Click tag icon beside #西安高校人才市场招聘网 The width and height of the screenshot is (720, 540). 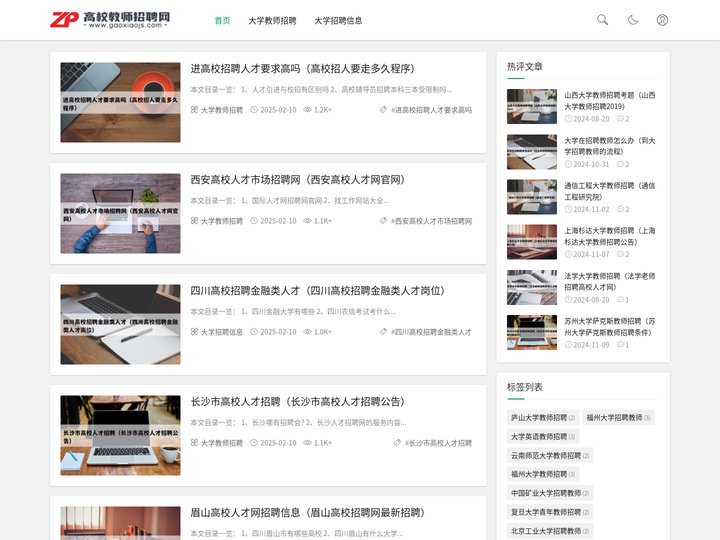tap(383, 221)
